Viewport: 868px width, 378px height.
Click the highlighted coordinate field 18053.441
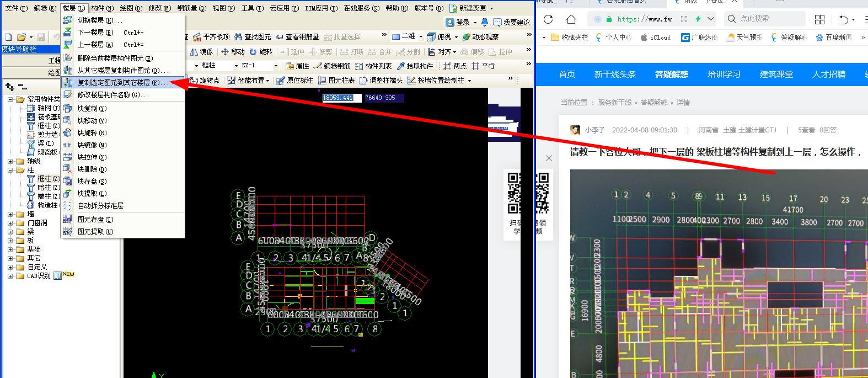[x=341, y=98]
